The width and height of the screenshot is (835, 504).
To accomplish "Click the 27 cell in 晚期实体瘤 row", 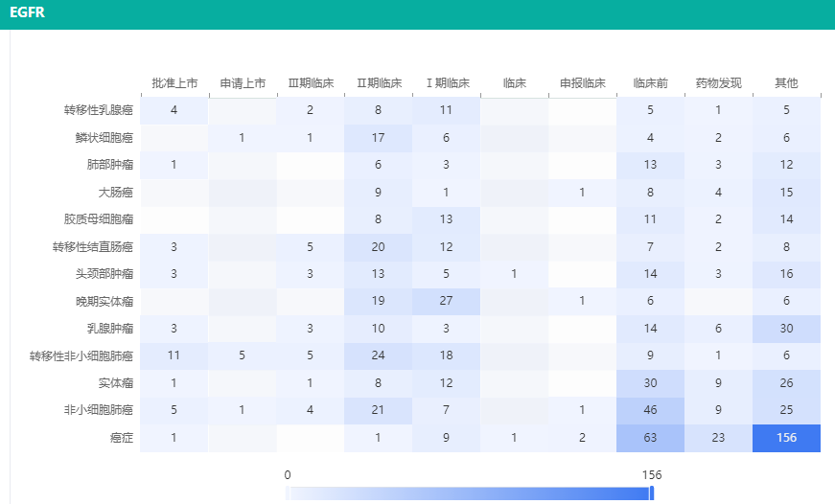I will click(x=446, y=301).
